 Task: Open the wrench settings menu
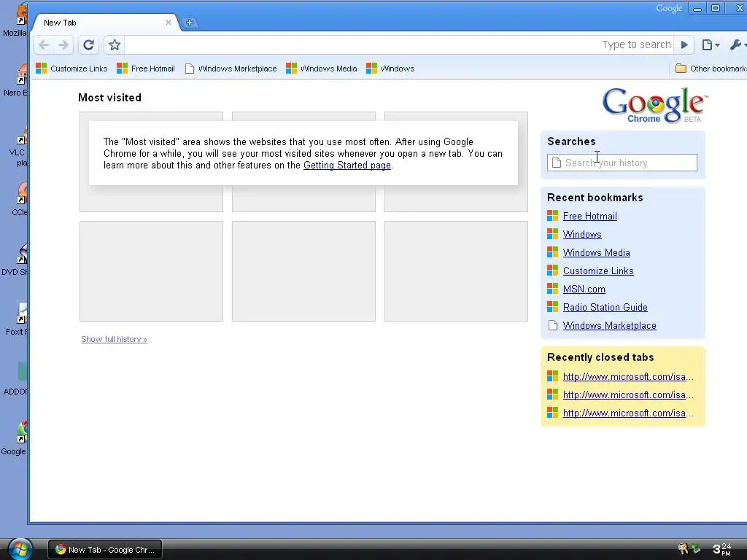[737, 44]
